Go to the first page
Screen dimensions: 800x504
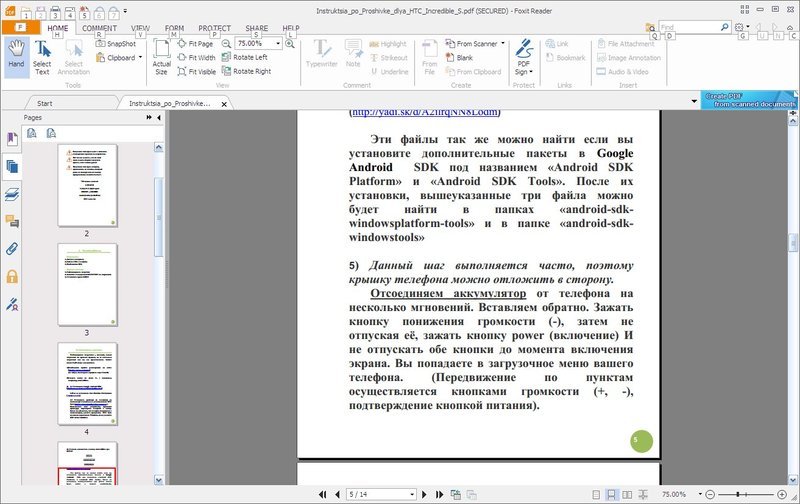tap(322, 494)
